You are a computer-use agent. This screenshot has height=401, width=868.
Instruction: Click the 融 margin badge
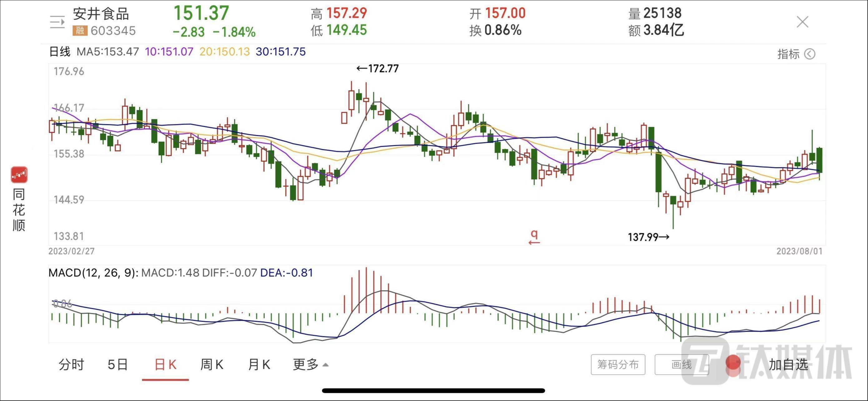(80, 31)
